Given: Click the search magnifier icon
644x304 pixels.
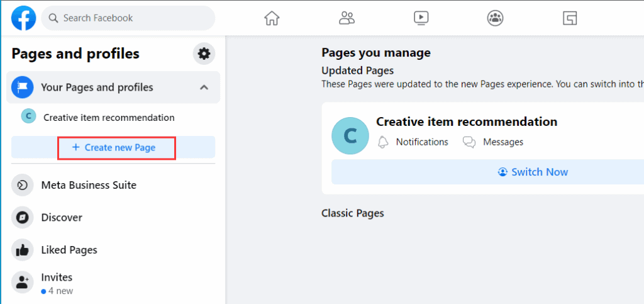Looking at the screenshot, I should click(x=53, y=18).
